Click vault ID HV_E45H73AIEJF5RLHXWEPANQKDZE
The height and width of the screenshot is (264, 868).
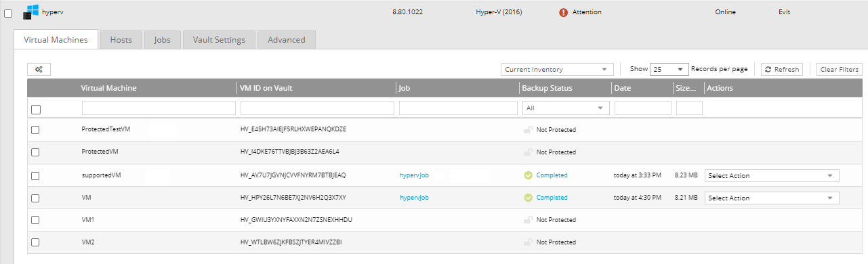pyautogui.click(x=293, y=129)
